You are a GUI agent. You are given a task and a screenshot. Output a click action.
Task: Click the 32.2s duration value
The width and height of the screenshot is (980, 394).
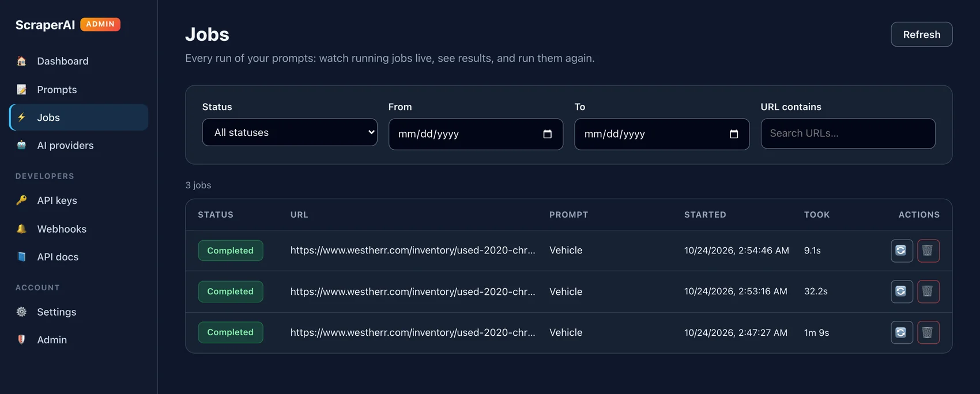pos(816,291)
